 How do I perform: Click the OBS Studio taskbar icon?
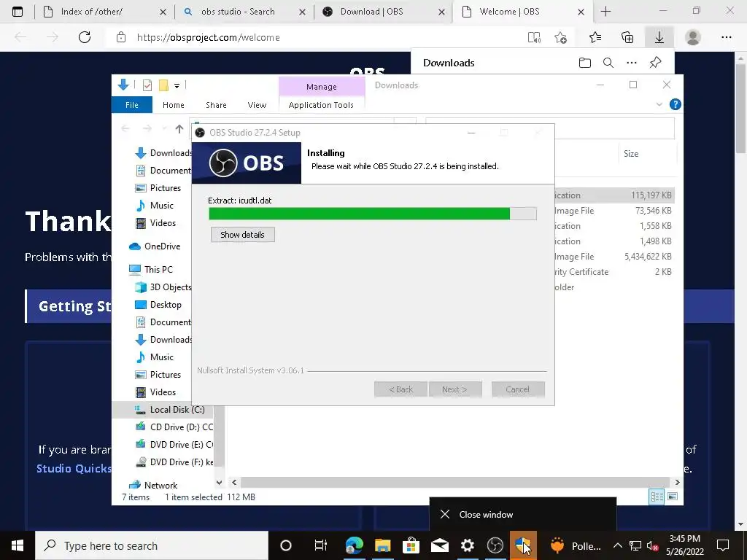point(495,545)
